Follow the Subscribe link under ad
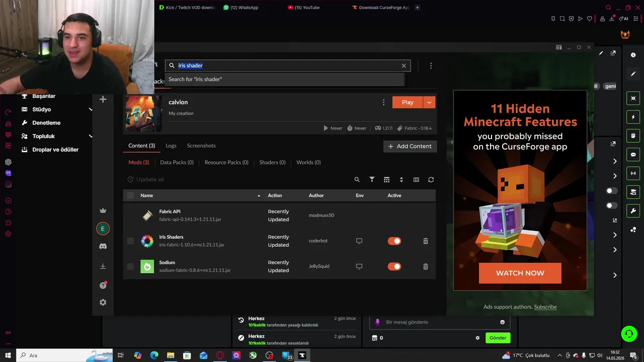 tap(545, 307)
